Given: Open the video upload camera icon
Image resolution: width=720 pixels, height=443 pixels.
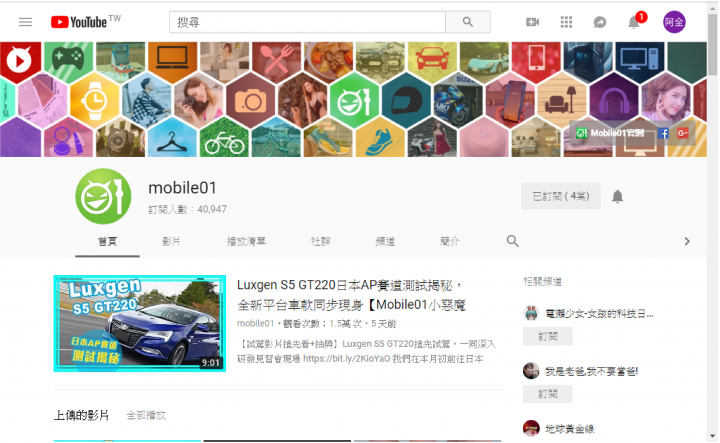Looking at the screenshot, I should (532, 22).
